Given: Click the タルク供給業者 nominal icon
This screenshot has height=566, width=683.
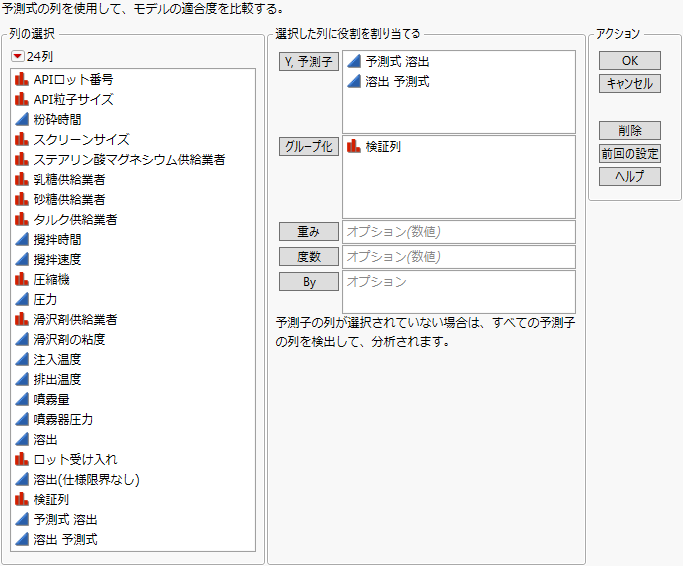Looking at the screenshot, I should coord(22,220).
